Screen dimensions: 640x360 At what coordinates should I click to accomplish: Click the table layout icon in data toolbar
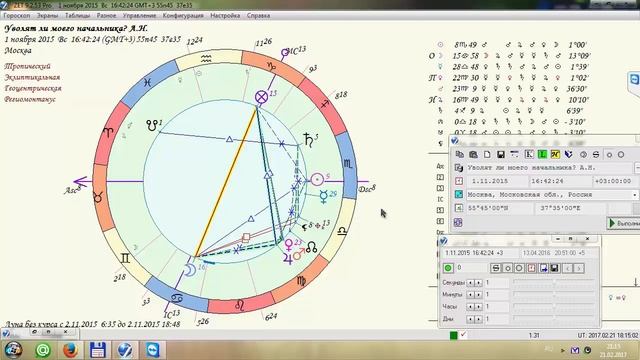pyautogui.click(x=514, y=154)
